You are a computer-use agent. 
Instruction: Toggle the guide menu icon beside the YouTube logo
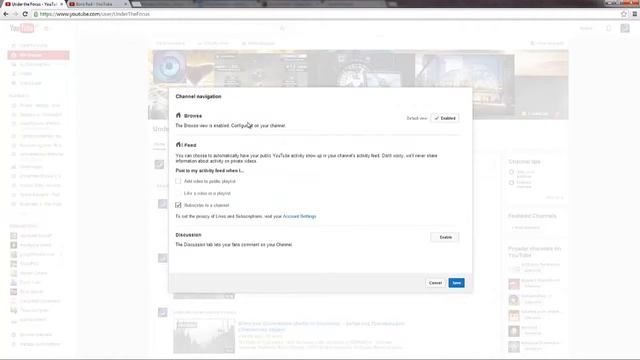[x=46, y=28]
